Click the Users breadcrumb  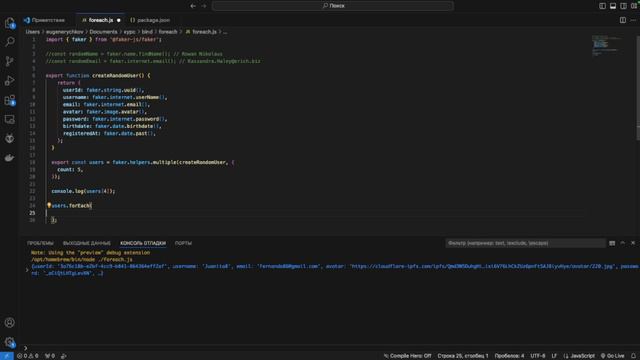coord(33,32)
